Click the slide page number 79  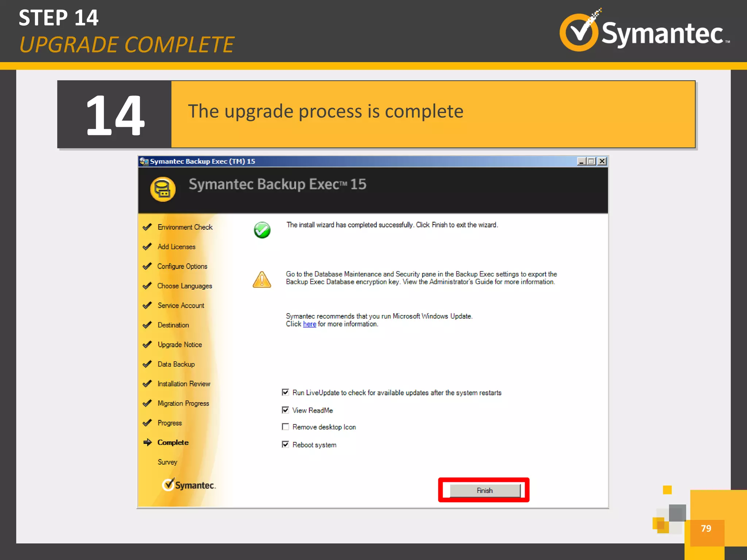coord(706,528)
